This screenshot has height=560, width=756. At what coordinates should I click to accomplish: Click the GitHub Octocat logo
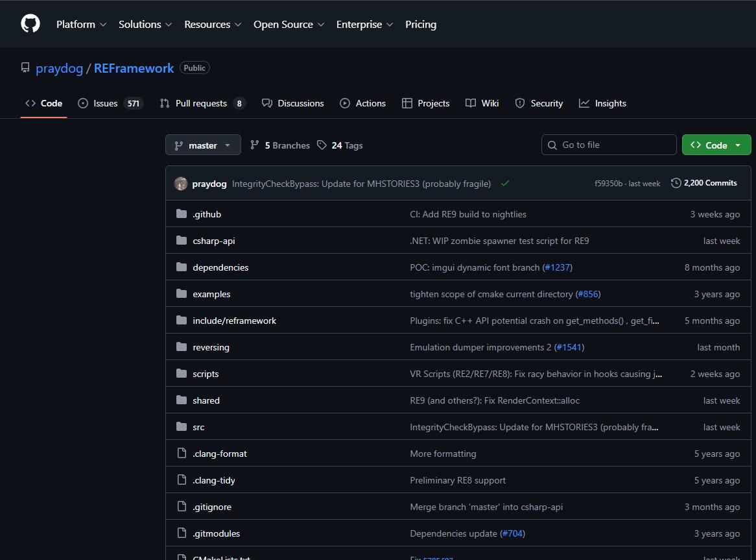tap(30, 24)
